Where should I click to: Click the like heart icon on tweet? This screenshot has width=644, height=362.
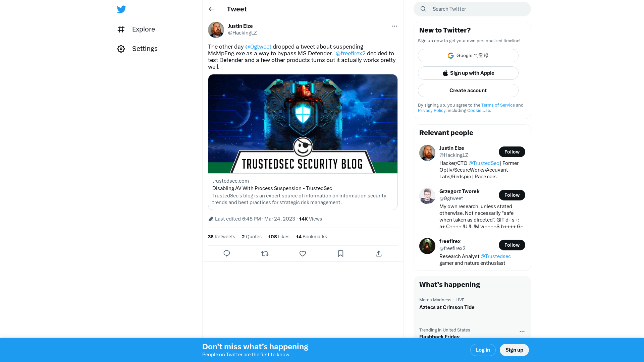pyautogui.click(x=303, y=253)
